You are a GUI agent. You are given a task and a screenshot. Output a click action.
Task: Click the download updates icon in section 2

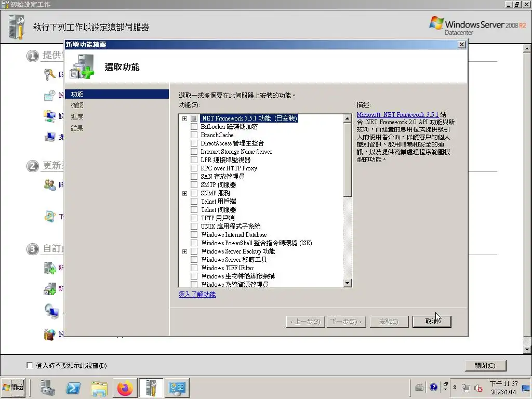[x=50, y=217]
